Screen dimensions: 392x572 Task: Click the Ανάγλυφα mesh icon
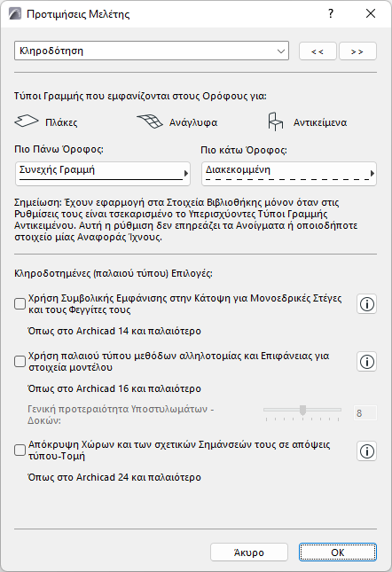click(150, 121)
